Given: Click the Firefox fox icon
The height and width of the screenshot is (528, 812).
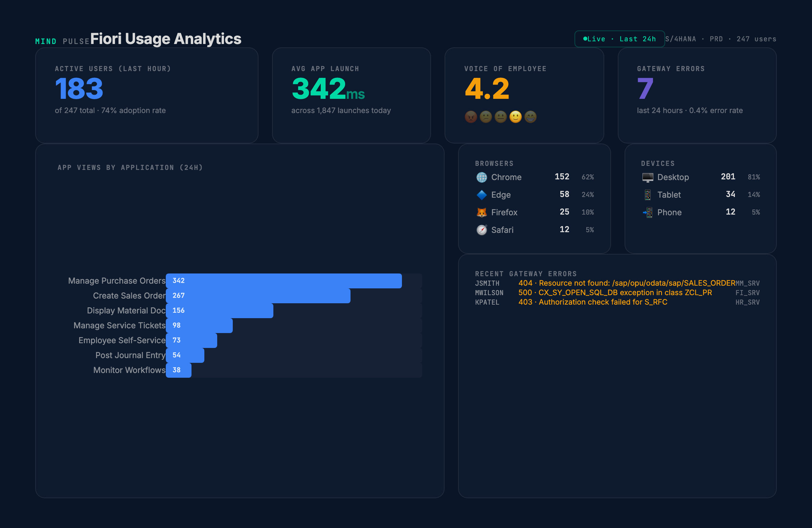Looking at the screenshot, I should tap(481, 212).
